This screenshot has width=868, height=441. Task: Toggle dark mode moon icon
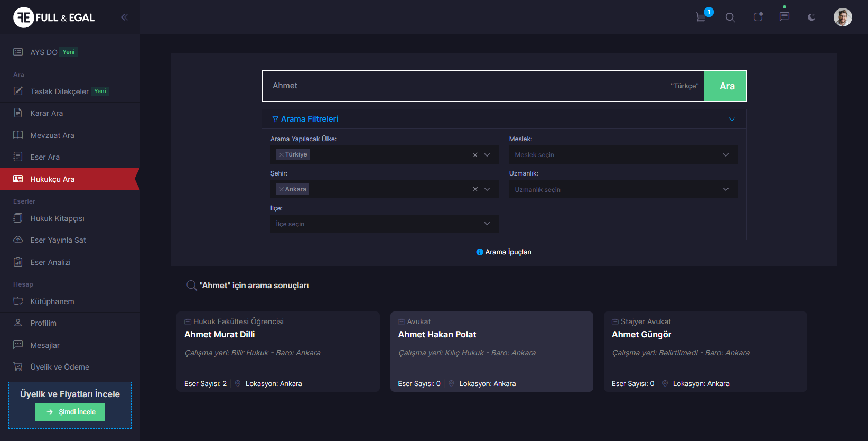811,17
